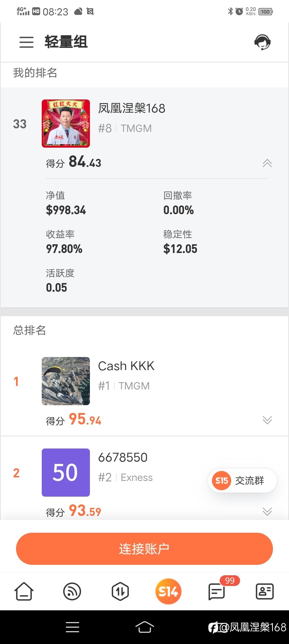Open the S15 交流群 group button
This screenshot has width=289, height=644.
click(x=242, y=481)
